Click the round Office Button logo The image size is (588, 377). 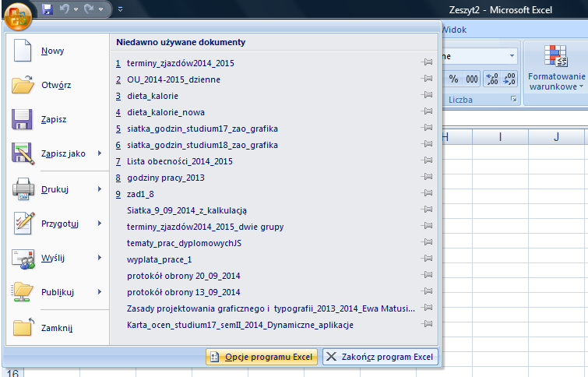tap(18, 16)
